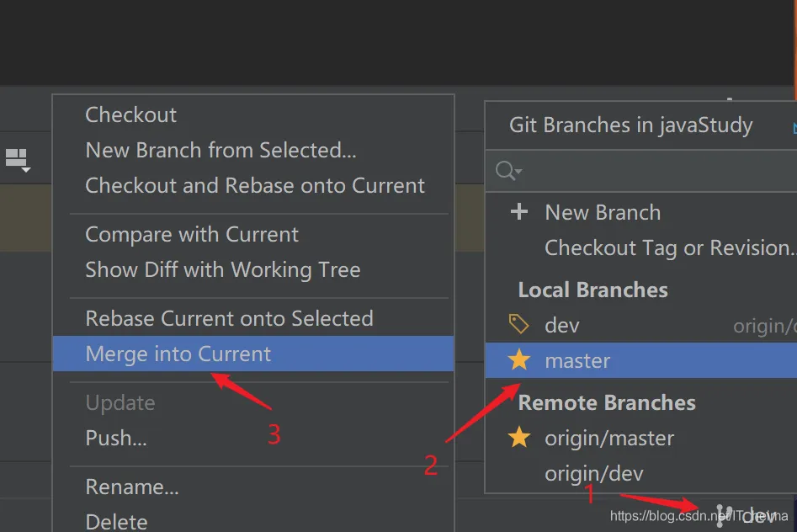Screen dimensions: 797x532
Task: Choose Compare with Current
Action: point(192,235)
